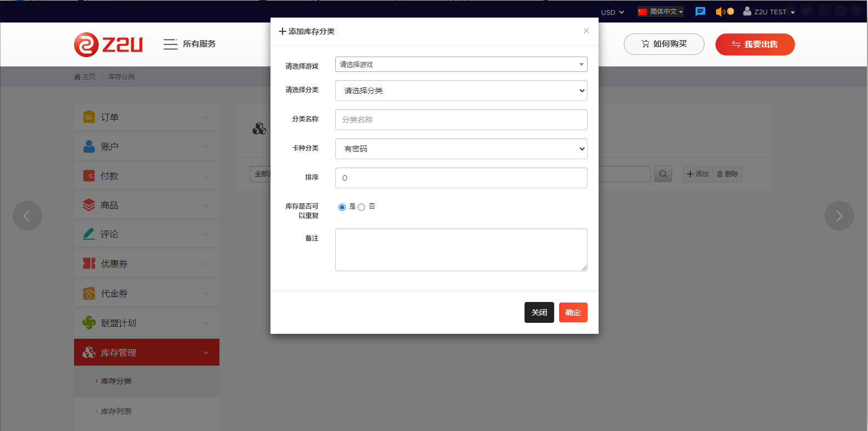Click the red 确定 confirm button
Screen dimensions: 868x431
pyautogui.click(x=573, y=312)
